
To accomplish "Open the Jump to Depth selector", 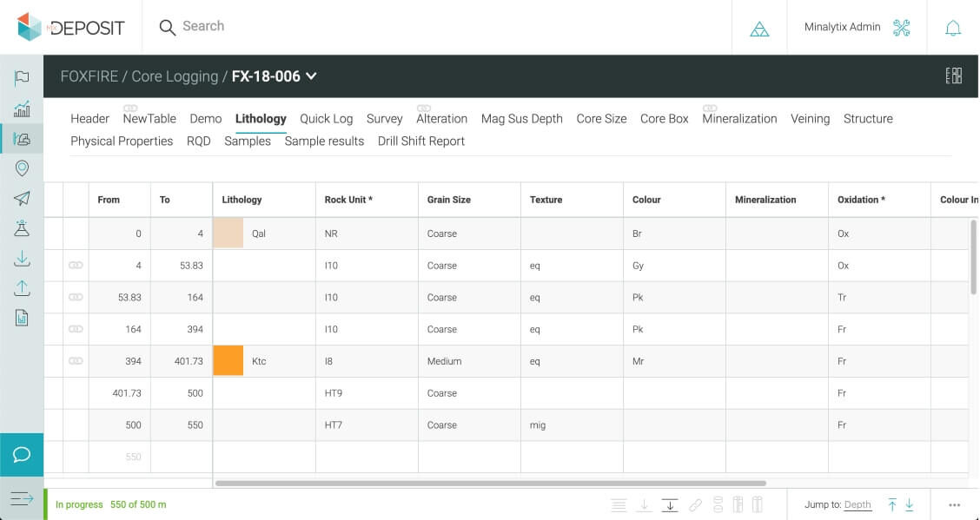I will pos(857,505).
